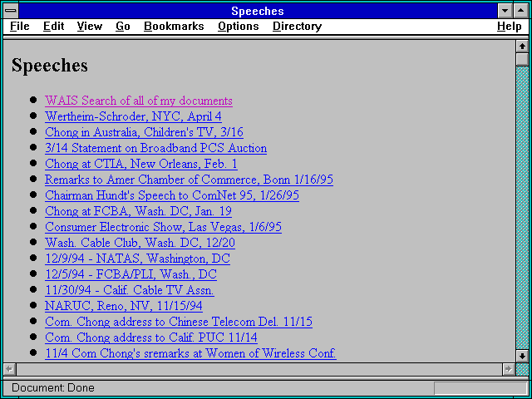
Task: Click the horizontal scrollbar left arrow
Action: 9,369
